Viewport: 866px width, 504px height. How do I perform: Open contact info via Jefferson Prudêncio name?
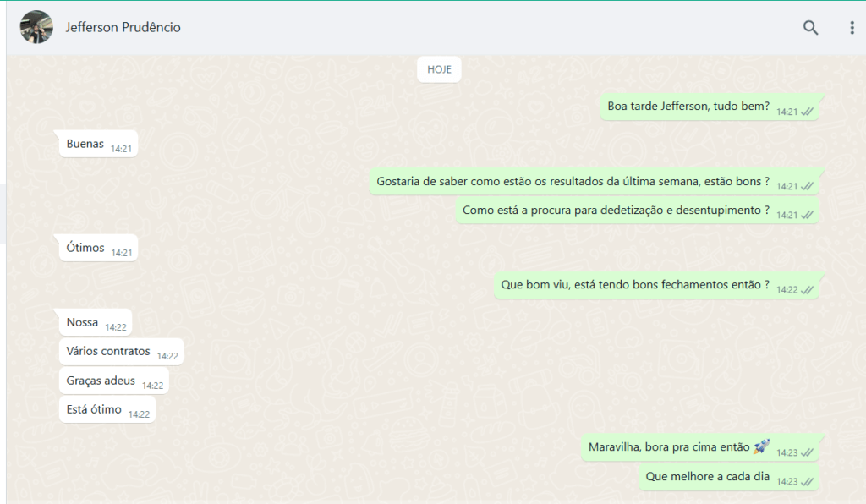point(123,28)
